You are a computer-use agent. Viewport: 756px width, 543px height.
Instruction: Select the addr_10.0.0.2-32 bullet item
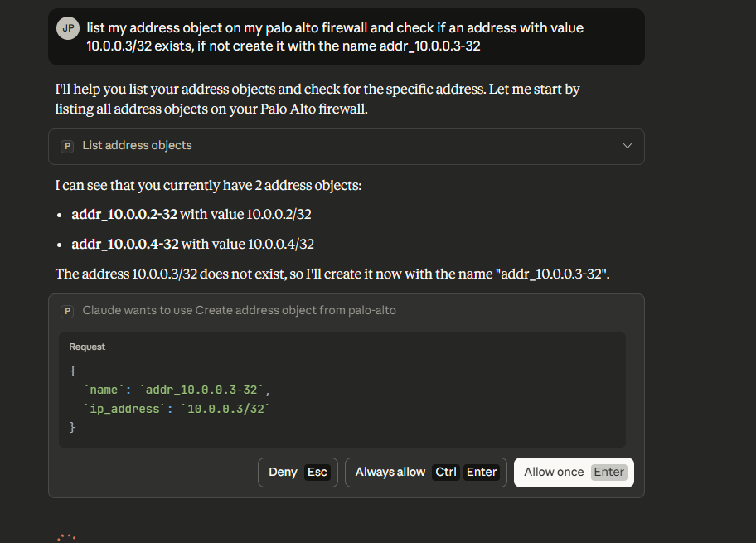pyautogui.click(x=191, y=215)
